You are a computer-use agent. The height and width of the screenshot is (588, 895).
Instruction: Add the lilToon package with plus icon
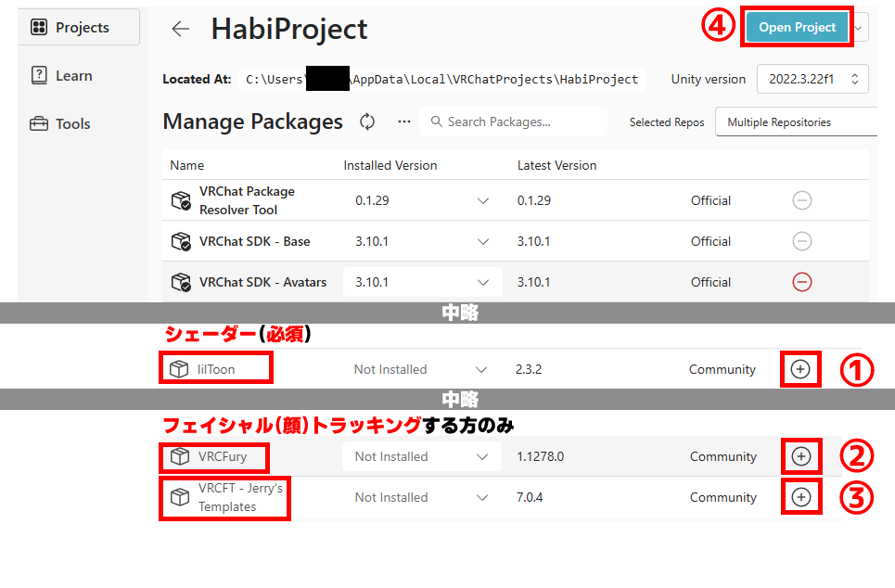click(801, 369)
